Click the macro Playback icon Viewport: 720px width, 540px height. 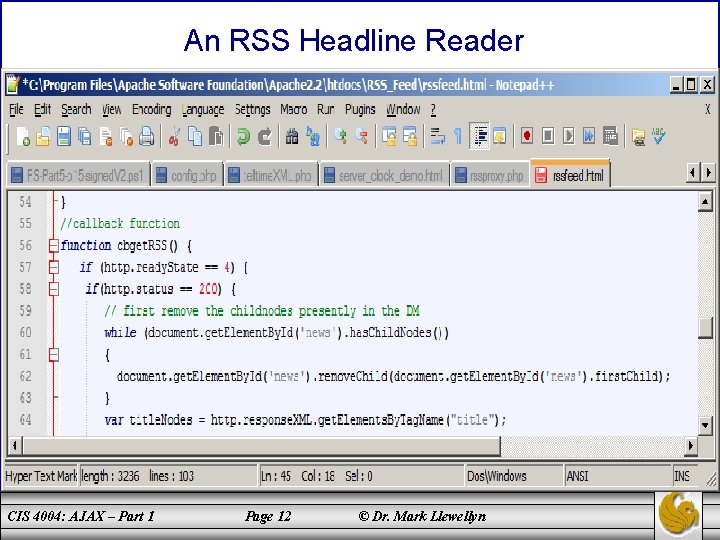click(x=568, y=136)
